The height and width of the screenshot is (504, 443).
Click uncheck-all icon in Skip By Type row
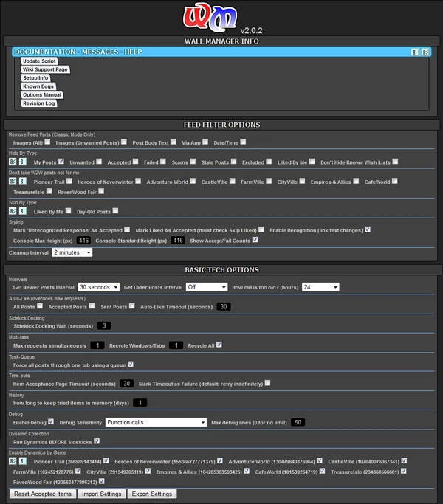(x=22, y=211)
